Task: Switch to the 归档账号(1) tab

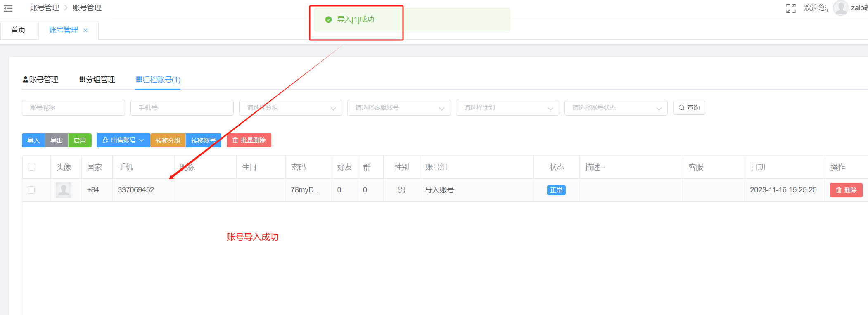Action: tap(158, 79)
